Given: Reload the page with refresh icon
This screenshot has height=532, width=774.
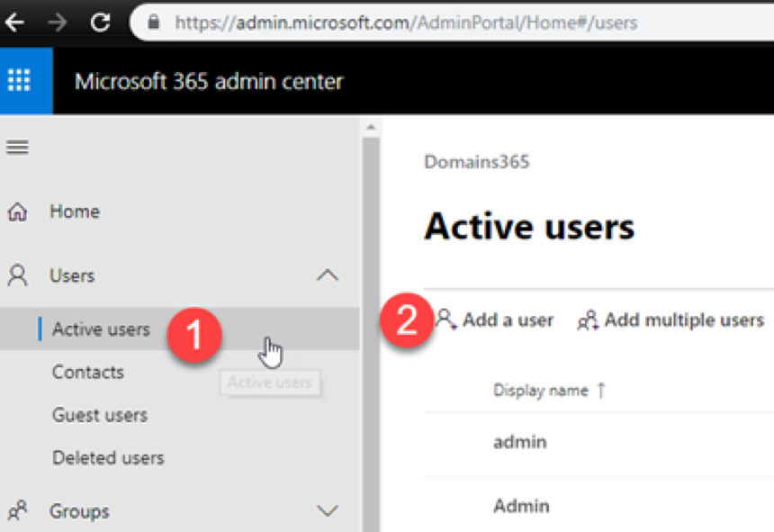Looking at the screenshot, I should point(100,23).
